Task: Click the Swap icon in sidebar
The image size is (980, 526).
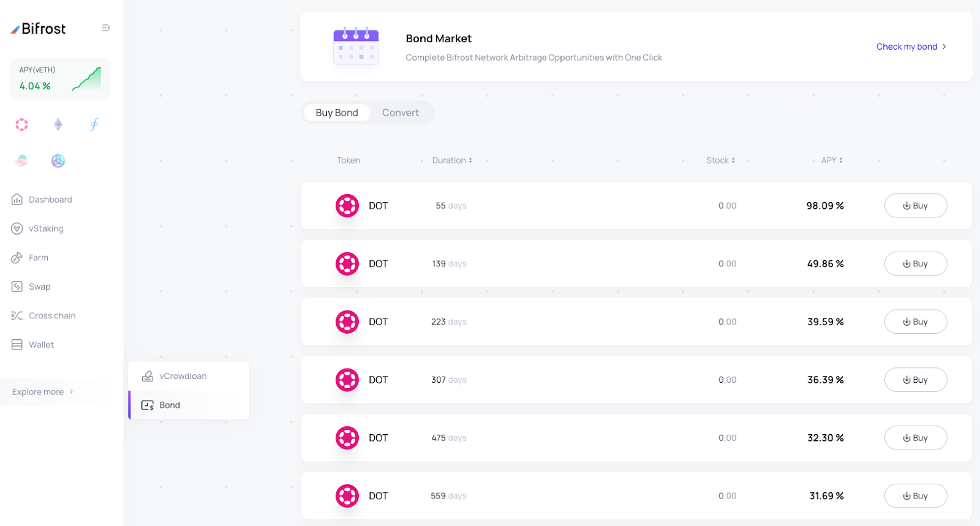Action: [x=17, y=287]
